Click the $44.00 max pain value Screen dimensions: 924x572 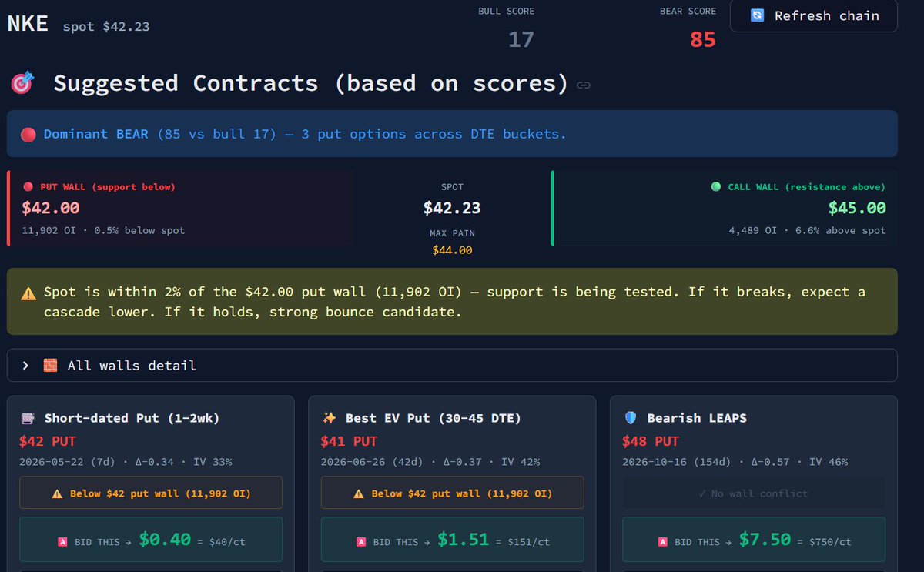coord(452,250)
